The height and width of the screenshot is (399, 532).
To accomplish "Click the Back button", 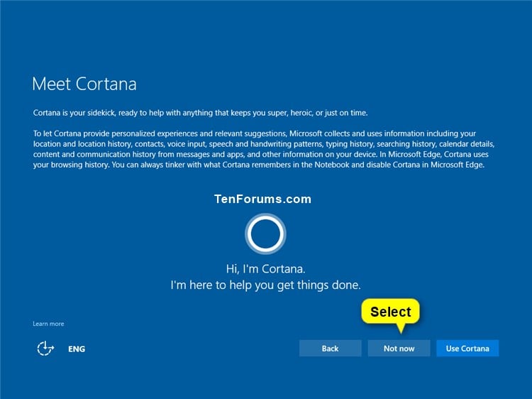I will 330,349.
